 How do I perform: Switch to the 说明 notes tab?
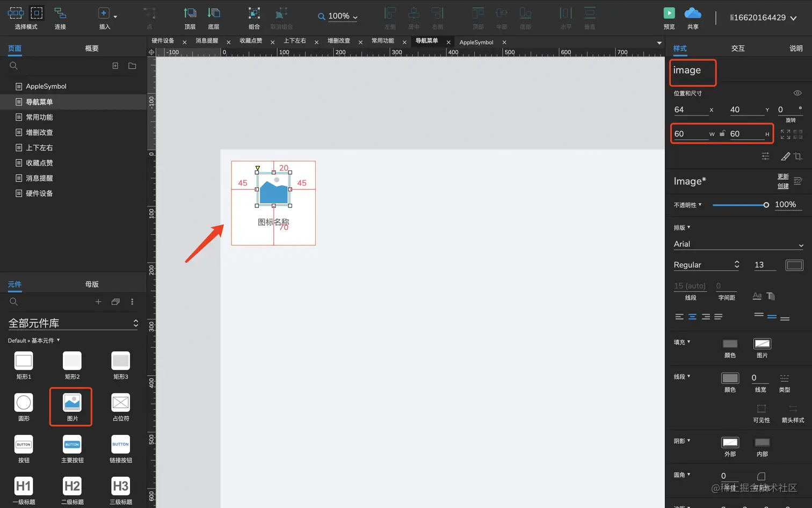pyautogui.click(x=796, y=48)
